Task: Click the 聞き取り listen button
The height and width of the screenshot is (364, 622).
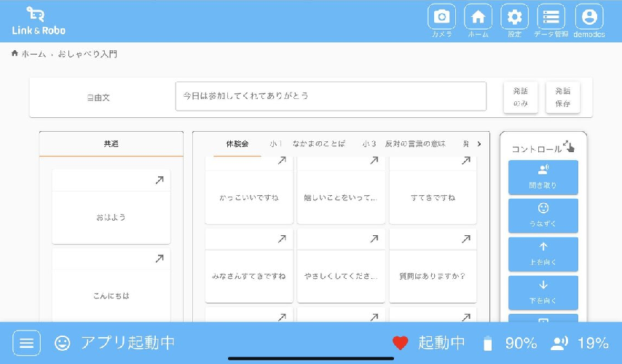Action: (x=543, y=177)
